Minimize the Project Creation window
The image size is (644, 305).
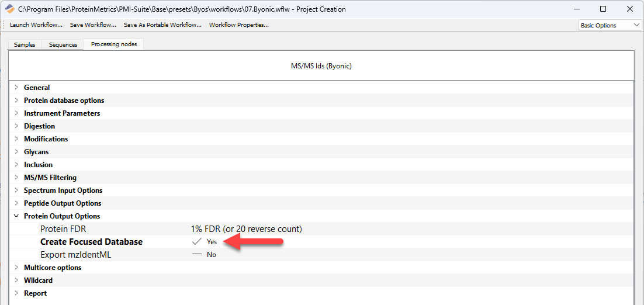pos(576,9)
